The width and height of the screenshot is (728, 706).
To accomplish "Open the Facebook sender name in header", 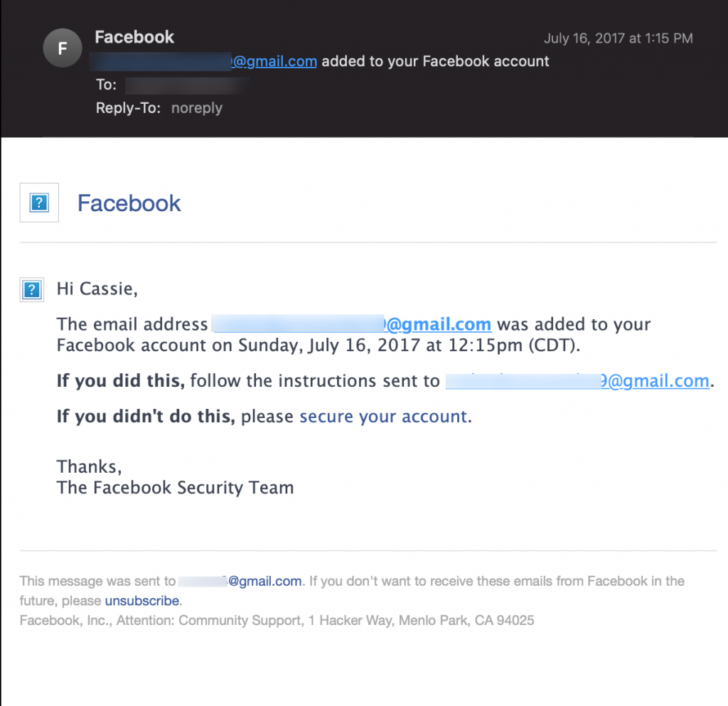I will pos(134,37).
